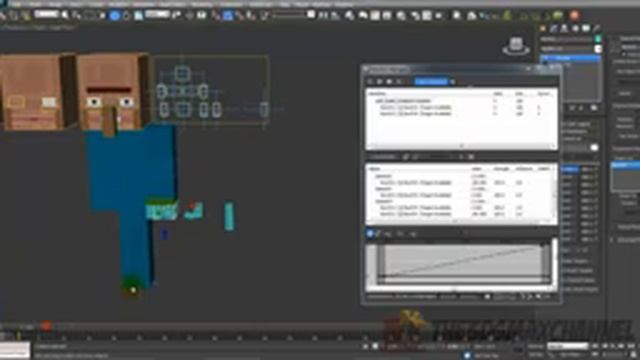Switch to the Utilities command panel tab
Viewport: 640px width, 360px height.
[596, 29]
